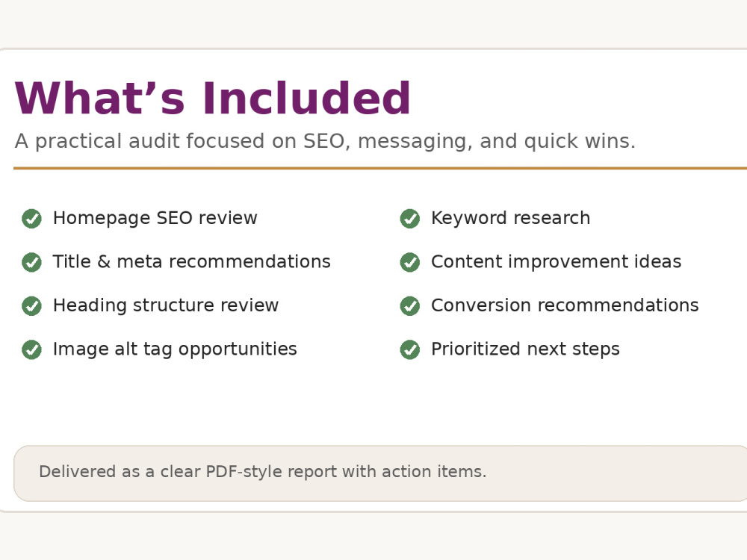The height and width of the screenshot is (560, 747).
Task: Click the Heading structure review label
Action: [x=166, y=305]
